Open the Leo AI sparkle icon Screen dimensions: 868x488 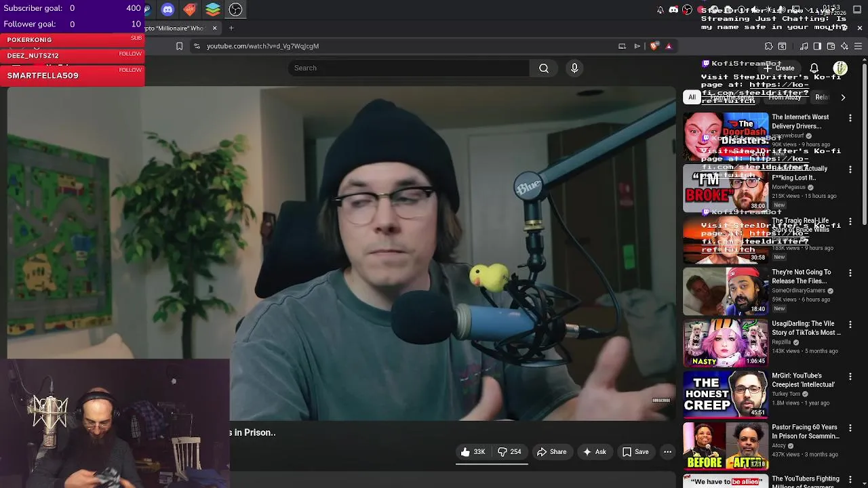click(844, 46)
